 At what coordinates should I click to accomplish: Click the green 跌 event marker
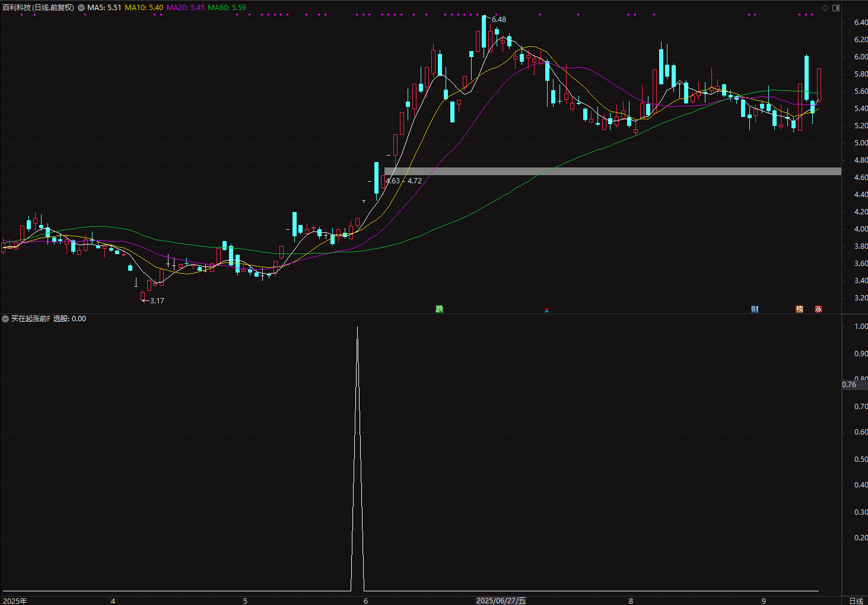pos(440,309)
